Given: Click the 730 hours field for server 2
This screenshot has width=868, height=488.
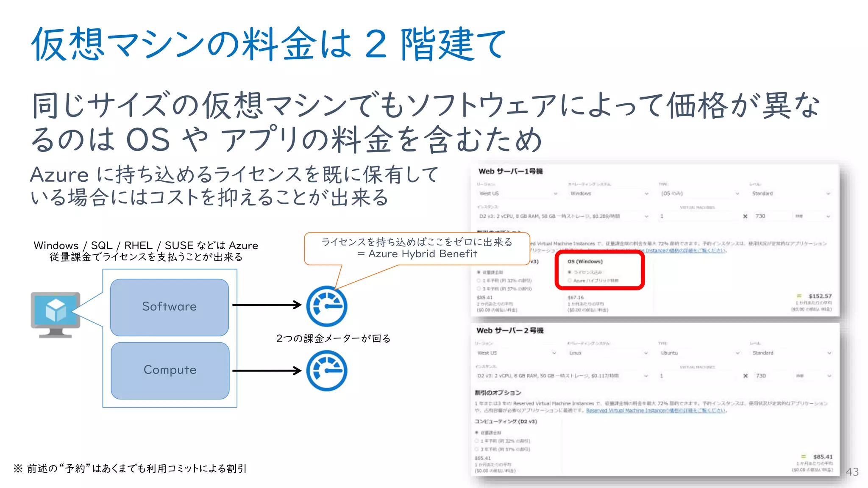Looking at the screenshot, I should coord(773,376).
